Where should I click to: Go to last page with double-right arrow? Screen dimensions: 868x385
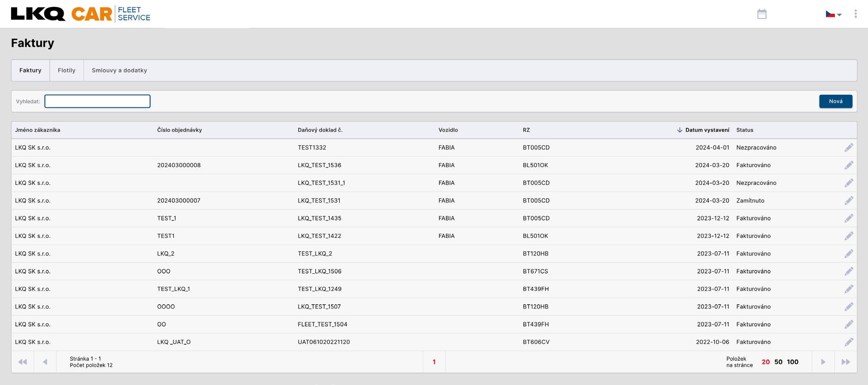click(846, 362)
